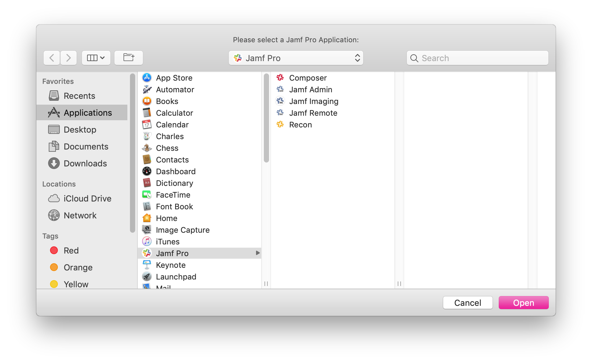Go forward with the right arrow button

tap(69, 58)
